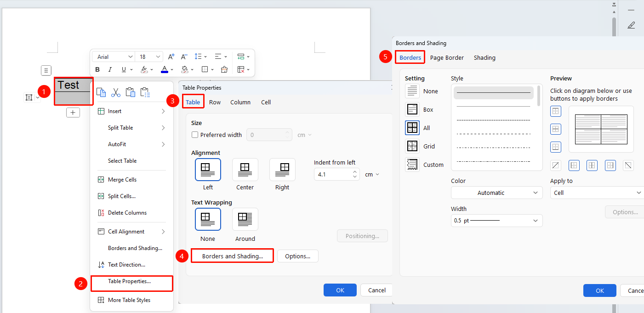Open the Apply to dropdown
The width and height of the screenshot is (644, 313).
point(597,193)
